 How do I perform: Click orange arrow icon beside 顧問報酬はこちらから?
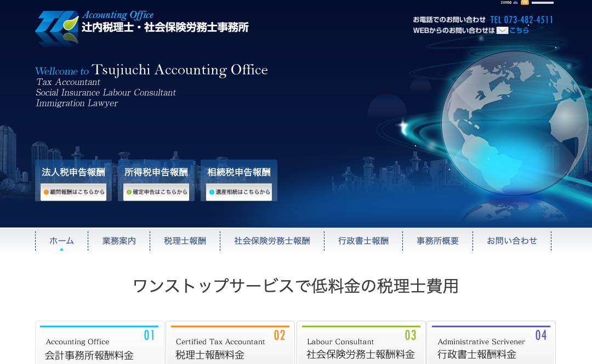(47, 192)
